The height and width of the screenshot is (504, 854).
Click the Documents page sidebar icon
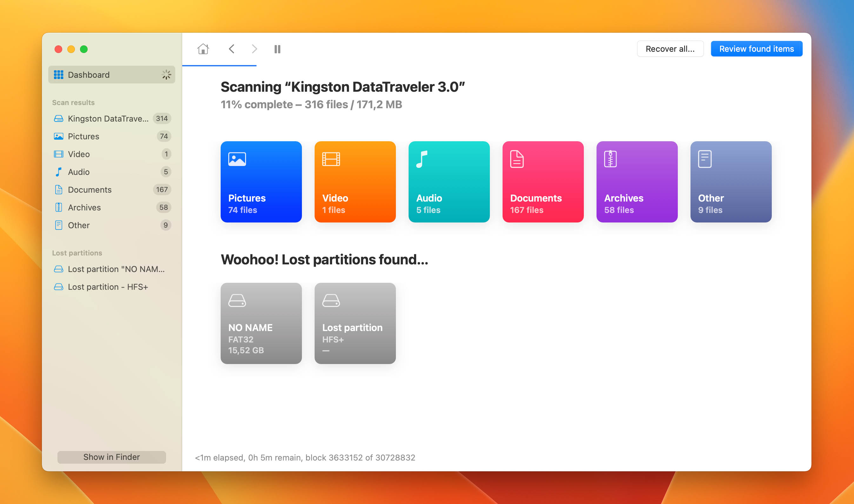[58, 189]
